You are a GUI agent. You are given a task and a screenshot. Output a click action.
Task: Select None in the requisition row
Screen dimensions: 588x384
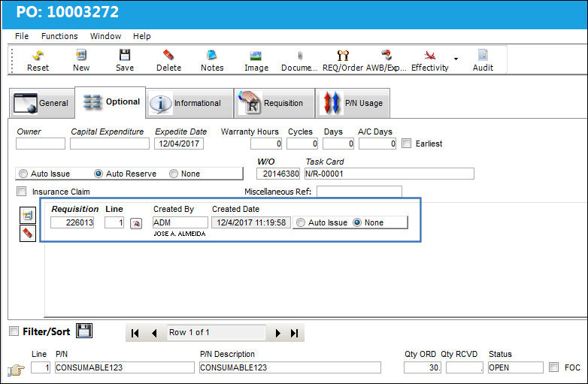tap(357, 222)
